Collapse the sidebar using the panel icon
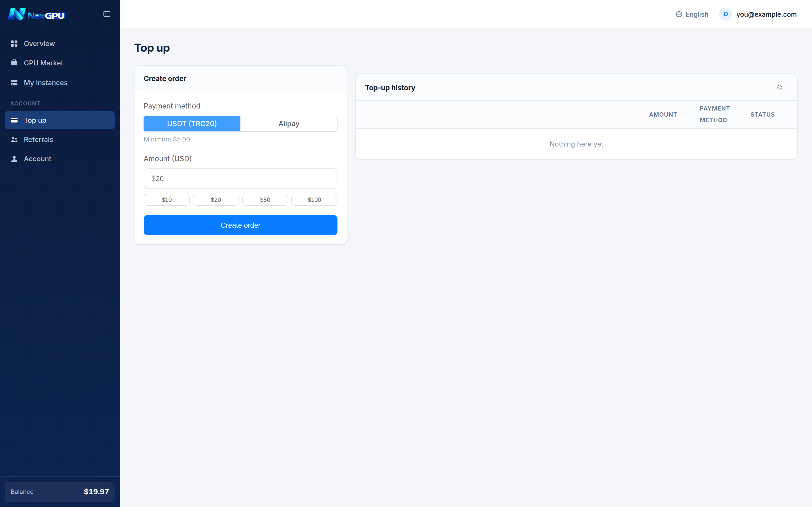The height and width of the screenshot is (507, 812). tap(107, 14)
